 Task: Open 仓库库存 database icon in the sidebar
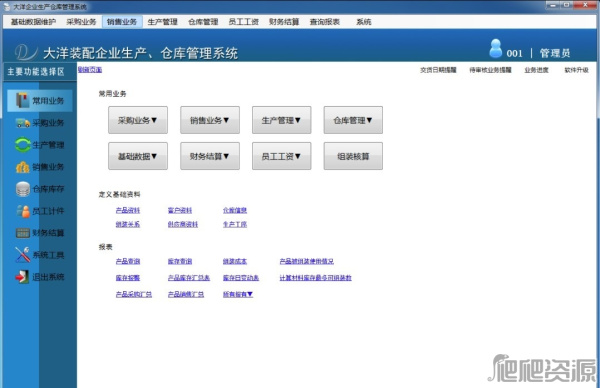coord(23,189)
